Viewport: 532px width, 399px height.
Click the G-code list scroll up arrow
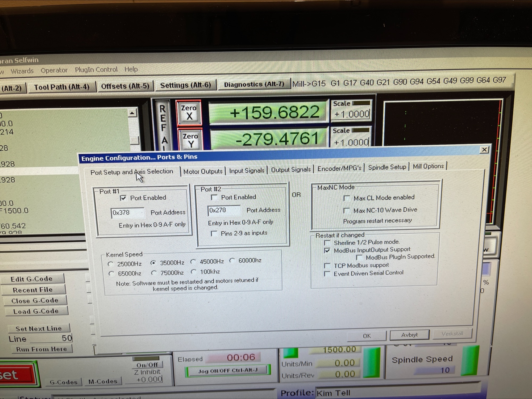point(132,113)
